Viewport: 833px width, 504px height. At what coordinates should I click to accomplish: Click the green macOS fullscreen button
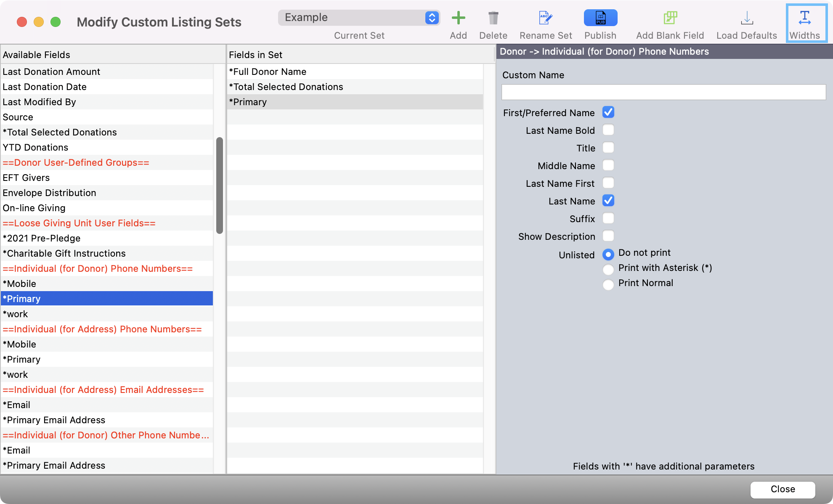click(x=56, y=22)
